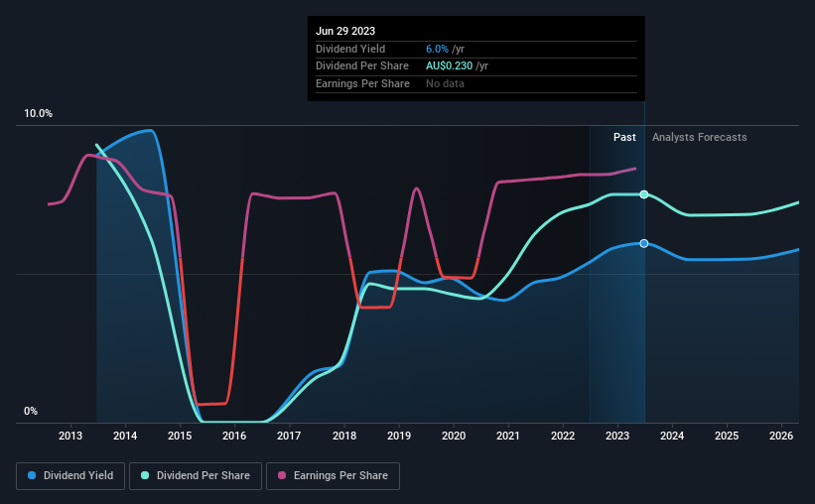Click the 2021 x-axis label
This screenshot has width=815, height=504.
508,436
